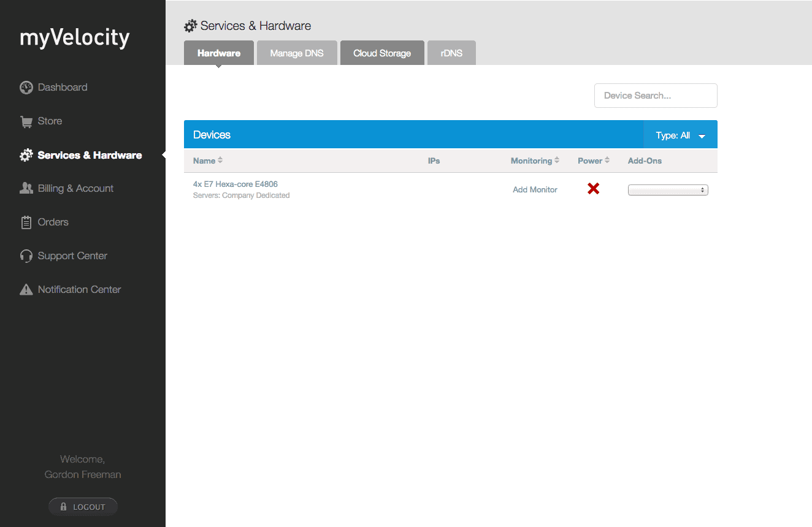812x527 pixels.
Task: Click the Notification Center warning triangle icon
Action: (x=26, y=289)
